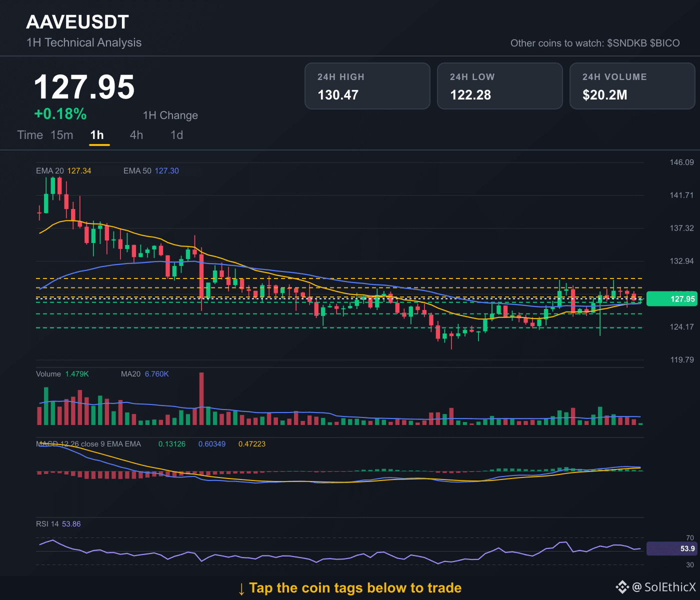Screen dimensions: 700x600
Task: Click the +0.18% change figure
Action: pos(60,114)
